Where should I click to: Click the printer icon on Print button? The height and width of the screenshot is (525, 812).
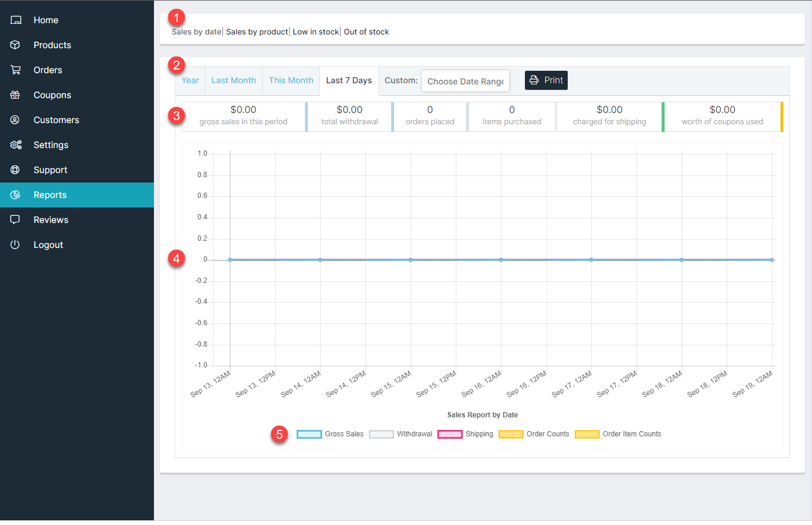pos(534,80)
